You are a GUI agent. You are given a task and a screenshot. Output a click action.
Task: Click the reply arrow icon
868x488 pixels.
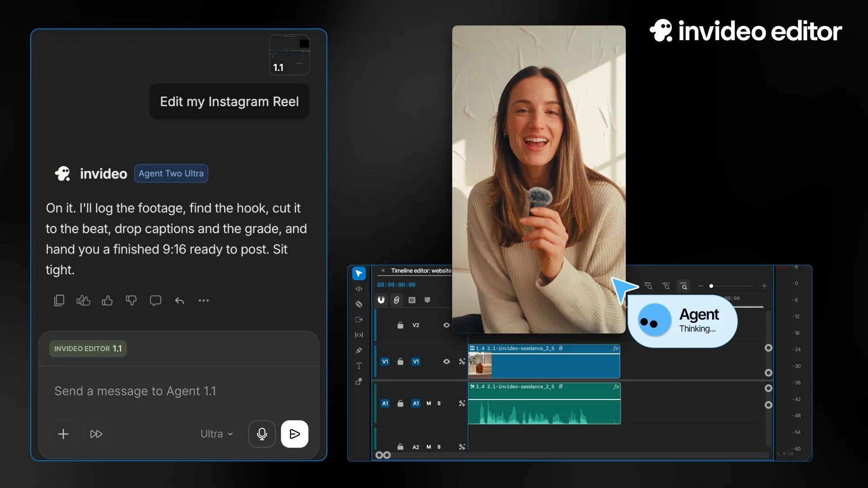click(179, 300)
